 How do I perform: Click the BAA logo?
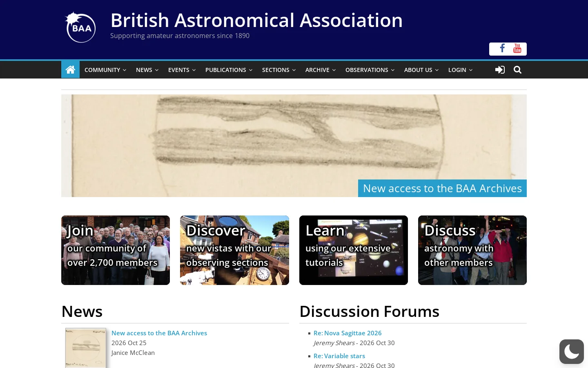click(80, 27)
